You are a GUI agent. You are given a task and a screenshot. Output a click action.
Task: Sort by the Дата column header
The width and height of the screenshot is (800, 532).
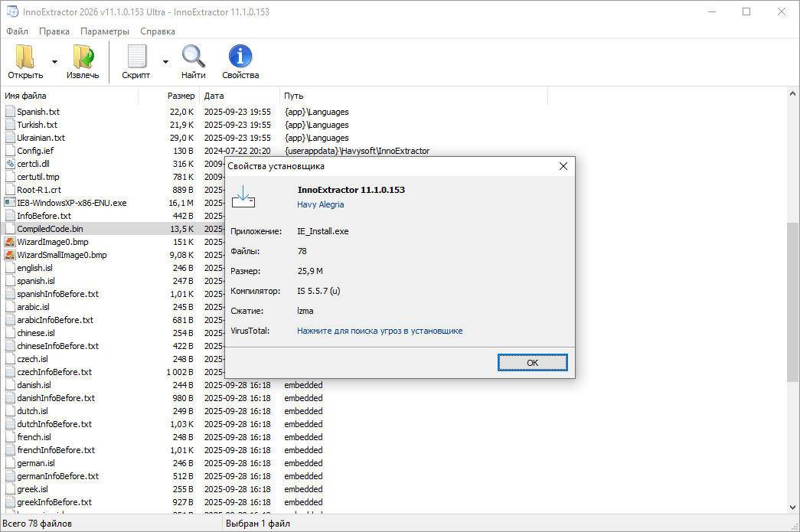click(x=240, y=96)
